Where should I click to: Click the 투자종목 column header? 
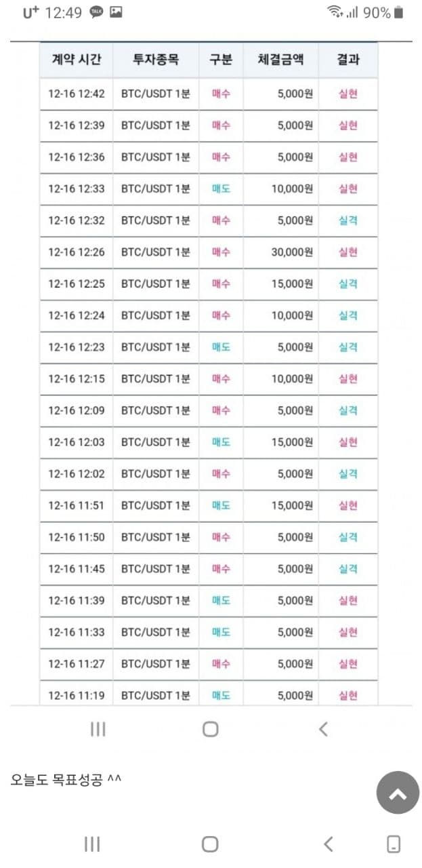(156, 60)
